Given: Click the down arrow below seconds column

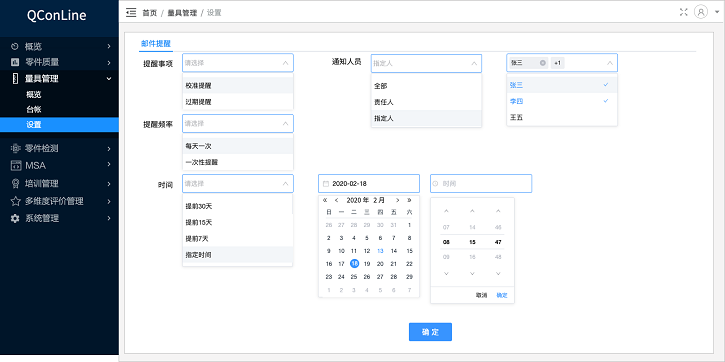Looking at the screenshot, I should pyautogui.click(x=498, y=274).
